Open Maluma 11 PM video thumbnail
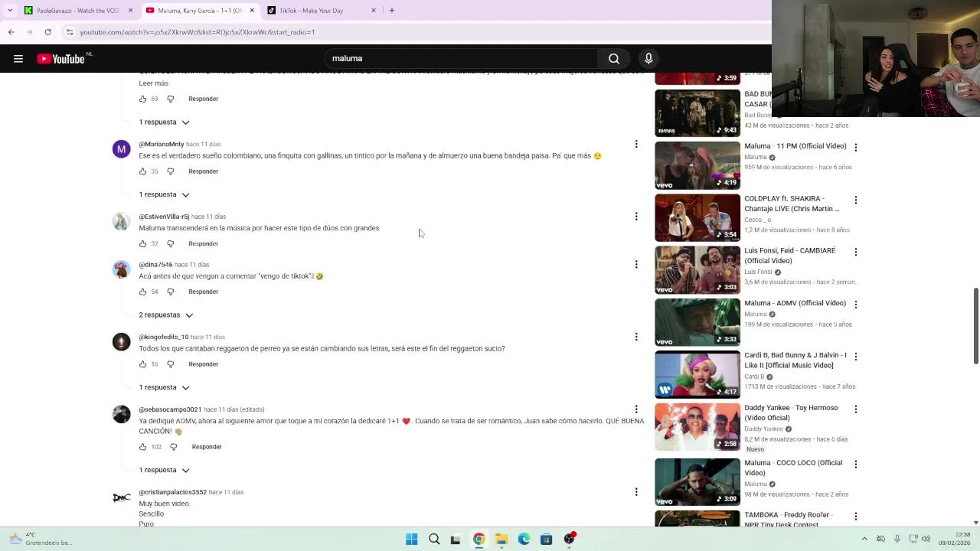Screen dimensions: 980x551 point(697,165)
